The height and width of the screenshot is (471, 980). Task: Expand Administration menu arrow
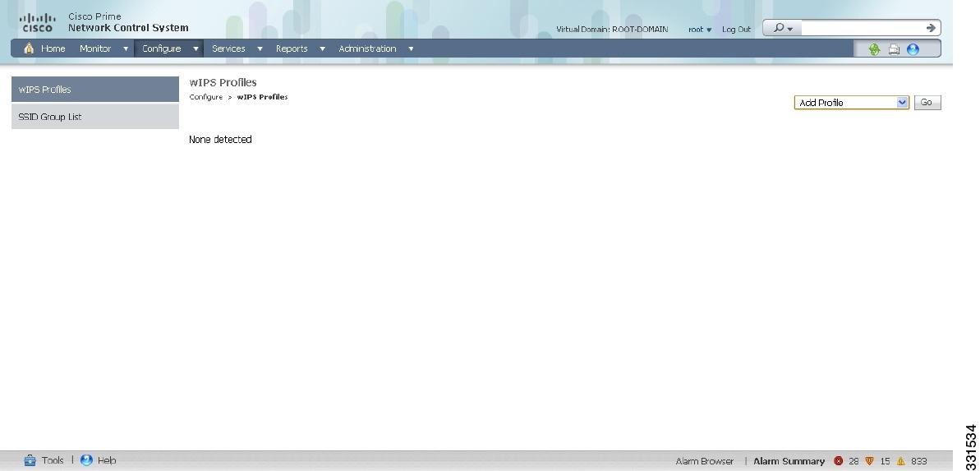411,48
